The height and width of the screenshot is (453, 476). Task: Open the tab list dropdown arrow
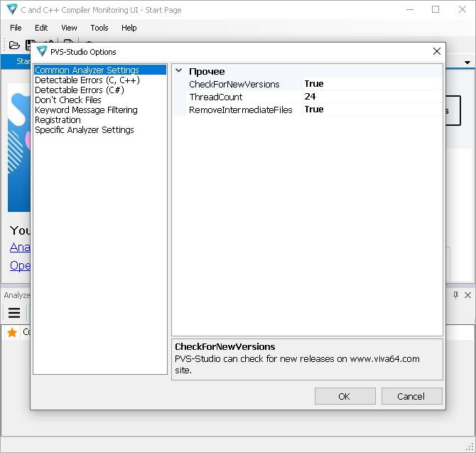(467, 63)
